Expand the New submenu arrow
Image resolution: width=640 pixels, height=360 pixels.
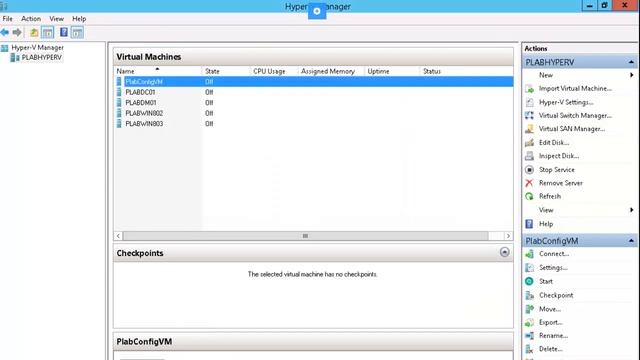[631, 75]
